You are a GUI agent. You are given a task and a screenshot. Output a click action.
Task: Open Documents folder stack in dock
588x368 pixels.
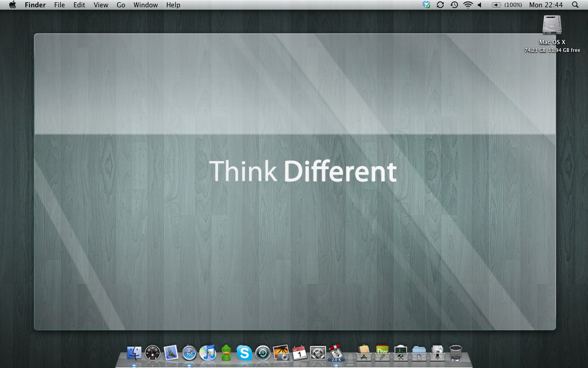(x=419, y=353)
